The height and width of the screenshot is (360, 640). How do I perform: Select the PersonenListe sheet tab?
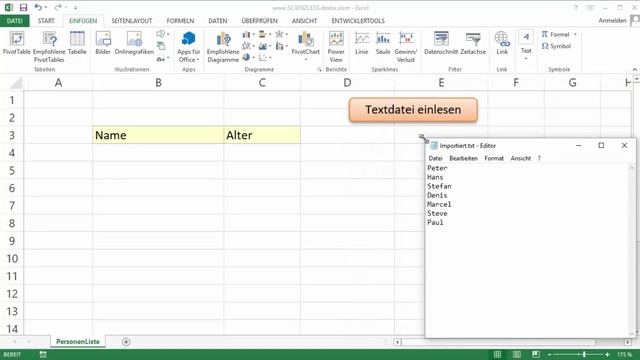pyautogui.click(x=78, y=342)
